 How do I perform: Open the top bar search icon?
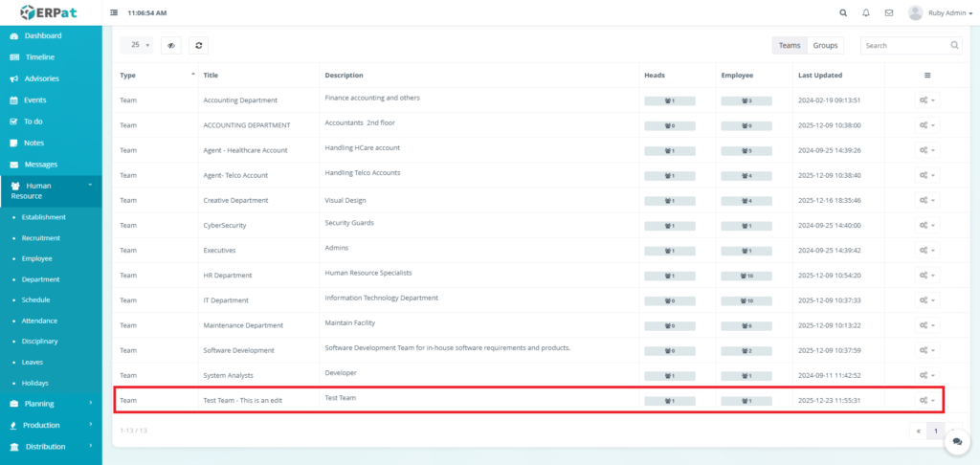(x=843, y=12)
